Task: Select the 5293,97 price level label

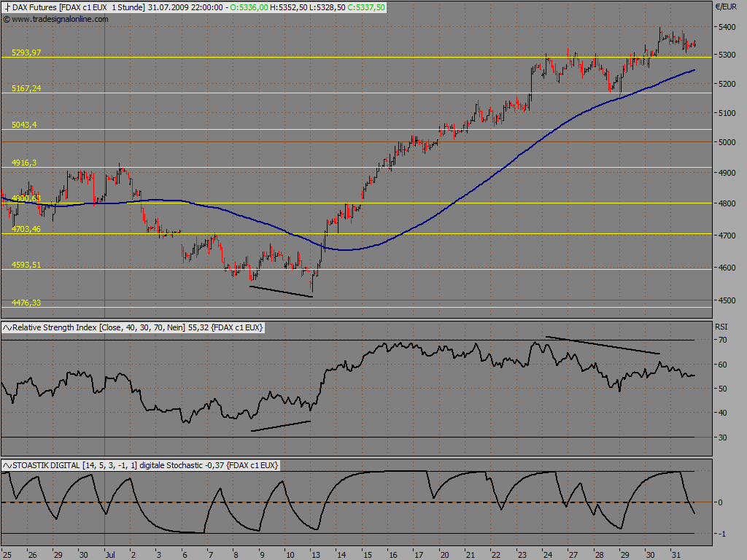Action: click(x=27, y=52)
